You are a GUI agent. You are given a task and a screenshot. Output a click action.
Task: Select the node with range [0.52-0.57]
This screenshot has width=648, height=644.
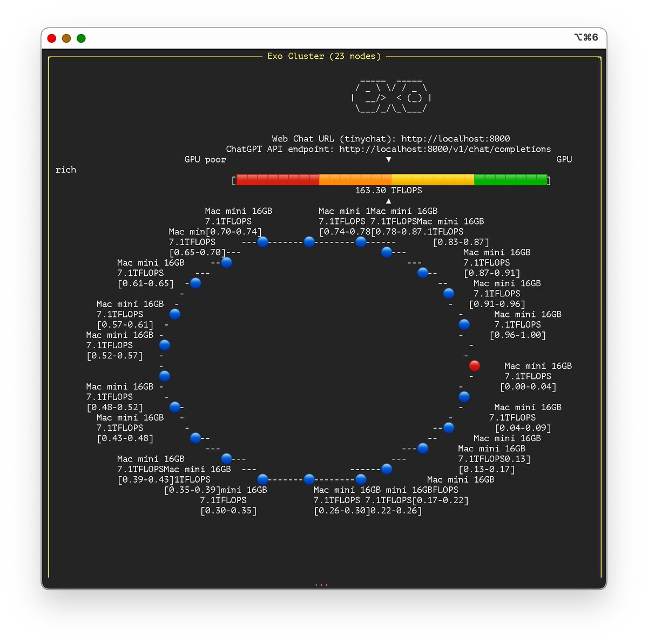[x=165, y=345]
